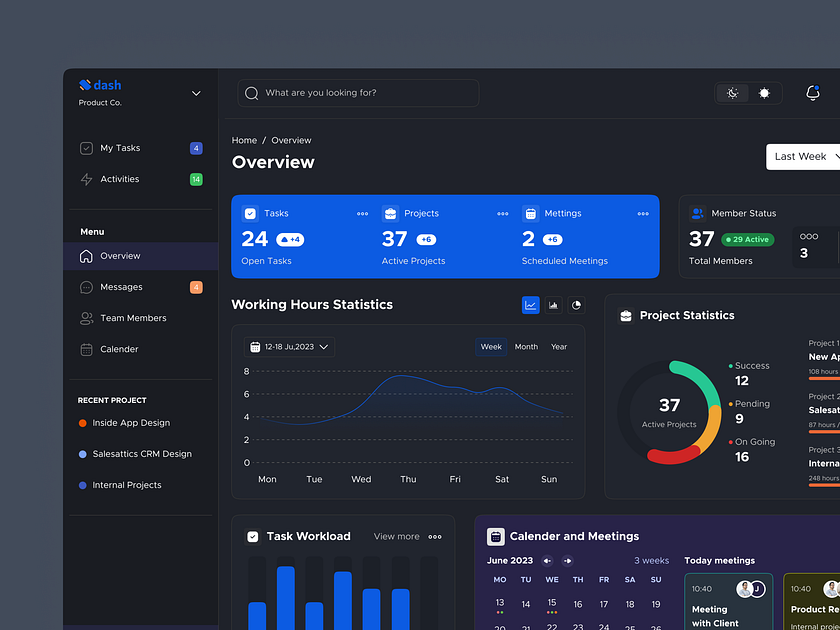
Task: Click the My Tasks sidebar icon
Action: [x=88, y=147]
